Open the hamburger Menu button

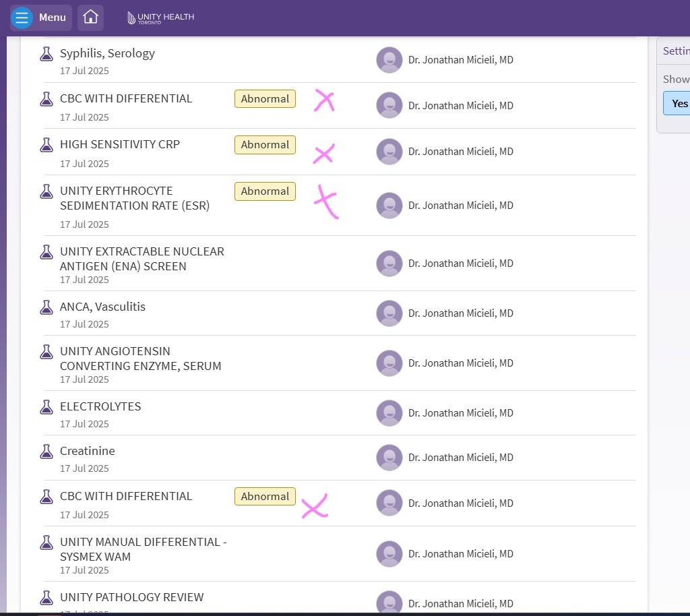pyautogui.click(x=40, y=18)
